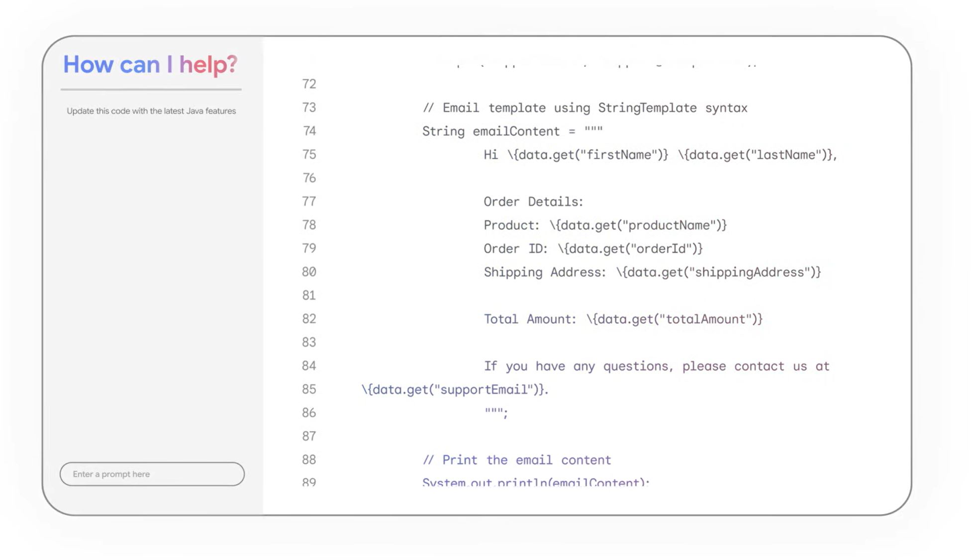
Task: Click line number 83 in the gutter
Action: click(309, 342)
